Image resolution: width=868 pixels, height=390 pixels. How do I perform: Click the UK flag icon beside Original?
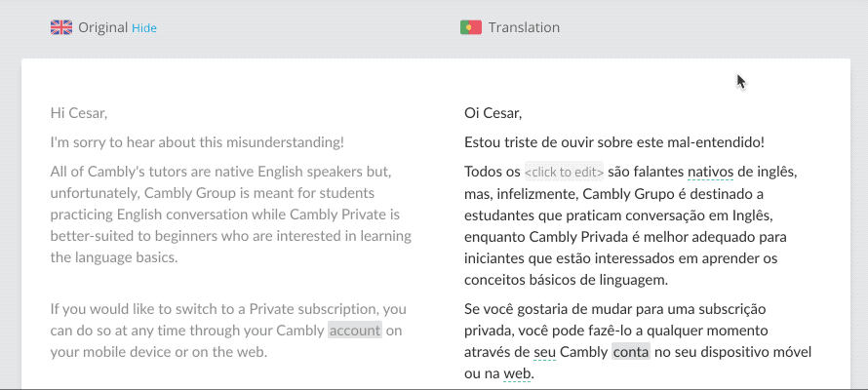click(x=60, y=27)
